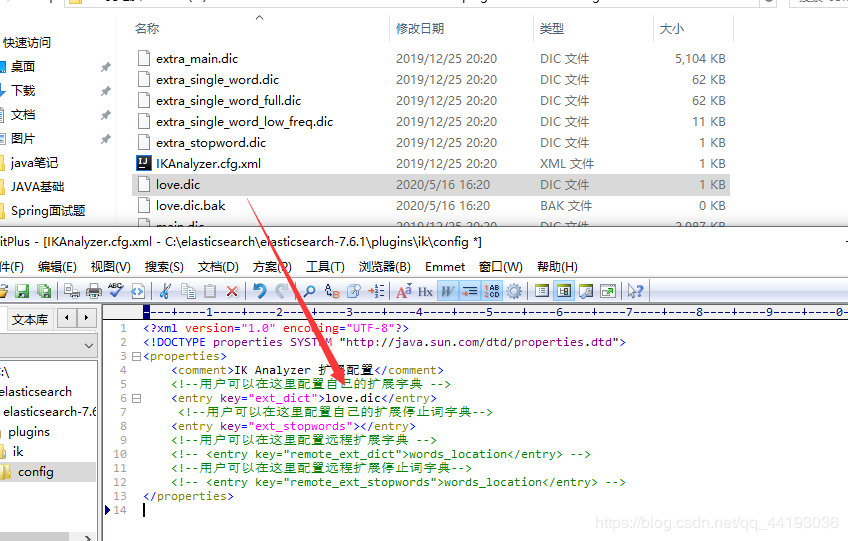
Task: Open Print Preview from the toolbar
Action: [71, 291]
